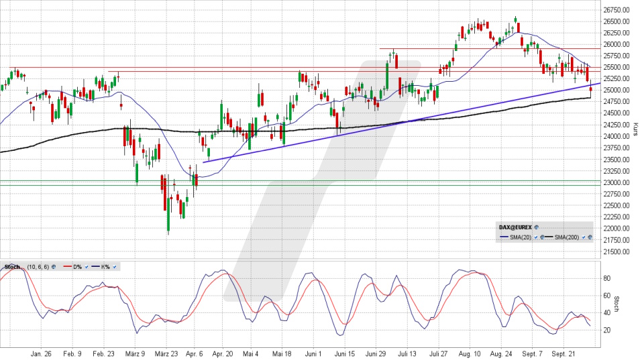Click the Mai 4 date label

pos(250,354)
